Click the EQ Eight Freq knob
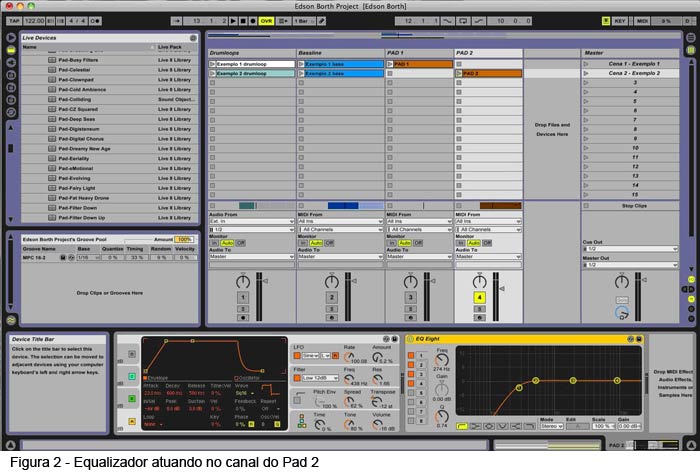 (x=442, y=360)
